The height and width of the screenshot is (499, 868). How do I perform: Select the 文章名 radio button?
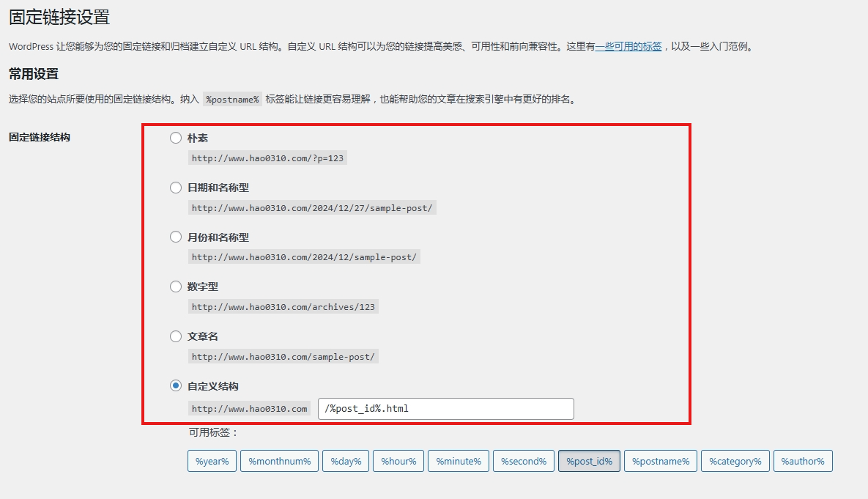[176, 336]
